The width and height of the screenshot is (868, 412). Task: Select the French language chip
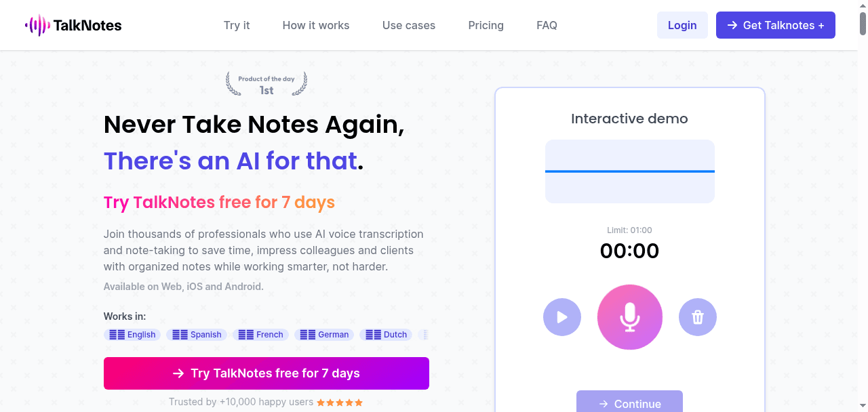coord(261,335)
